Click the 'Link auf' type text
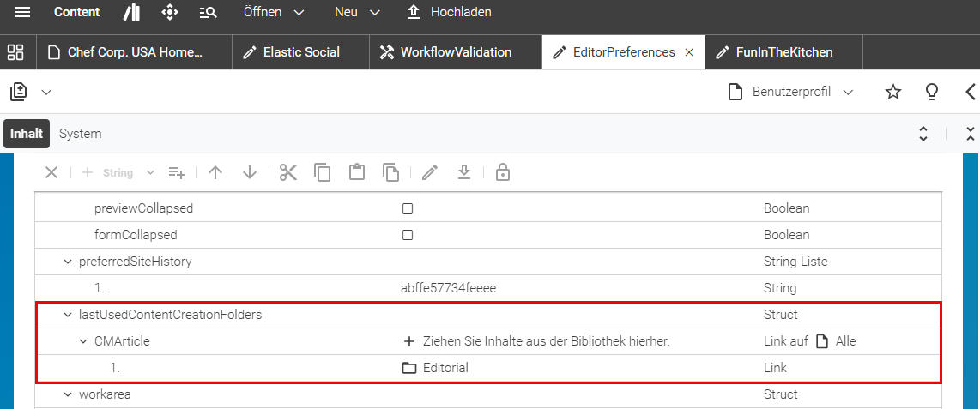The width and height of the screenshot is (980, 409). pyautogui.click(x=786, y=341)
